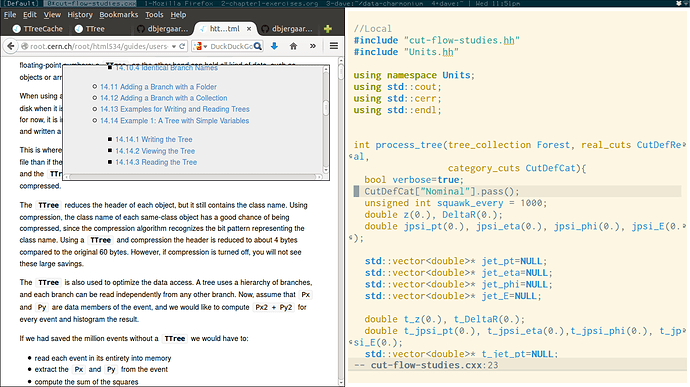Open the Bookmarks menu
Image resolution: width=690 pixels, height=387 pixels.
(x=118, y=15)
